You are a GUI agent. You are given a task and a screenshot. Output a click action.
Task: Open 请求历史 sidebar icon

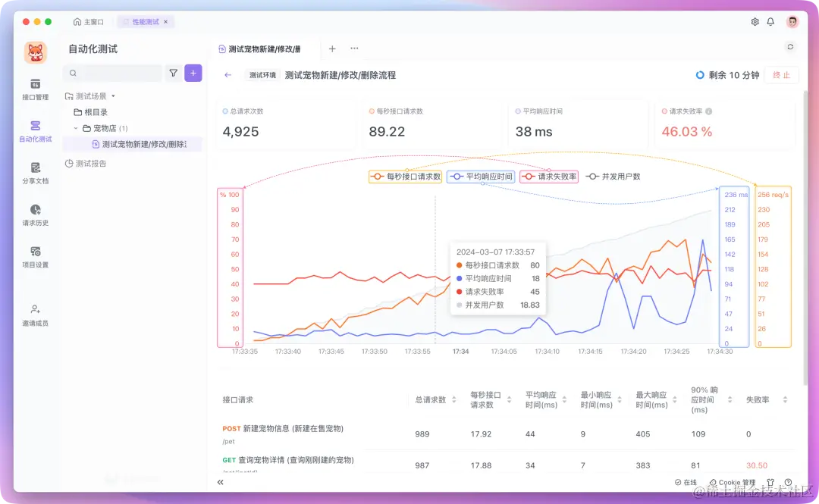click(x=35, y=214)
